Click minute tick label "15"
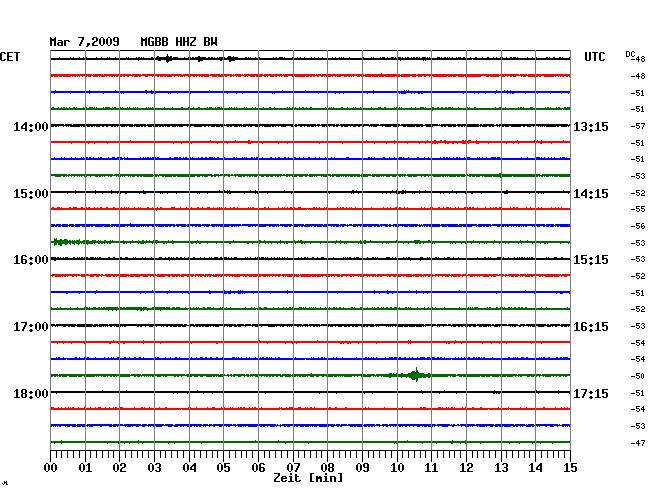The height and width of the screenshot is (494, 650). coord(570,468)
